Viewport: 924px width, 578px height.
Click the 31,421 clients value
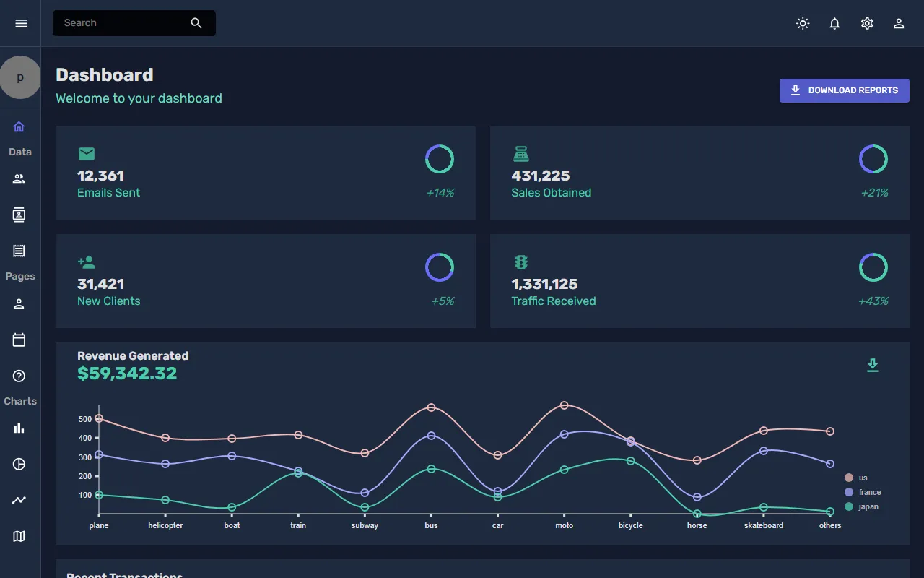[101, 284]
